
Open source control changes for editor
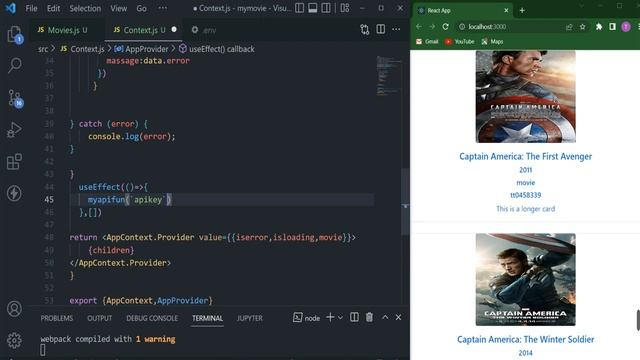pyautogui.click(x=364, y=29)
